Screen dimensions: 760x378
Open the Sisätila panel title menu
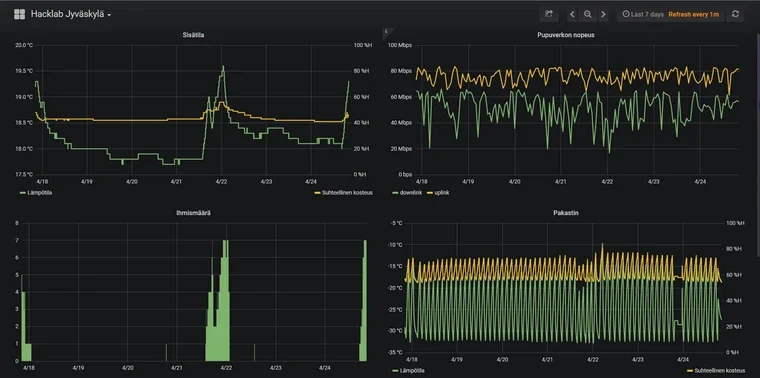(x=193, y=35)
